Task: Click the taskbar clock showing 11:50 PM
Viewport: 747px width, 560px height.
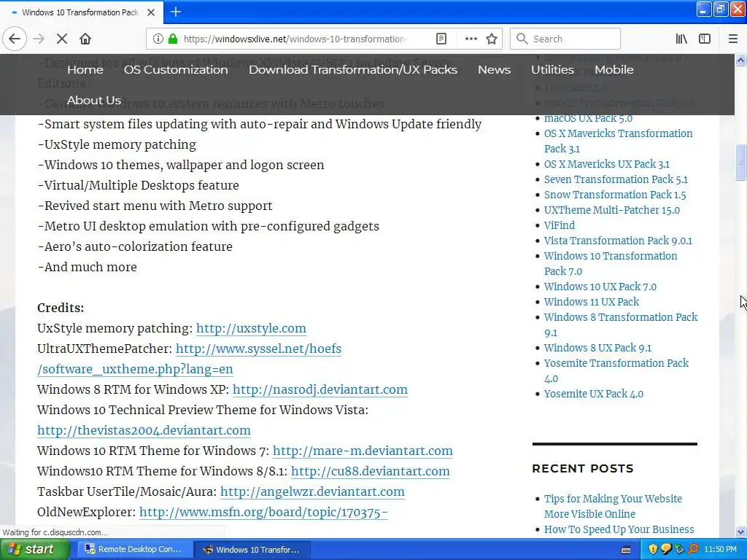Action: pos(720,550)
